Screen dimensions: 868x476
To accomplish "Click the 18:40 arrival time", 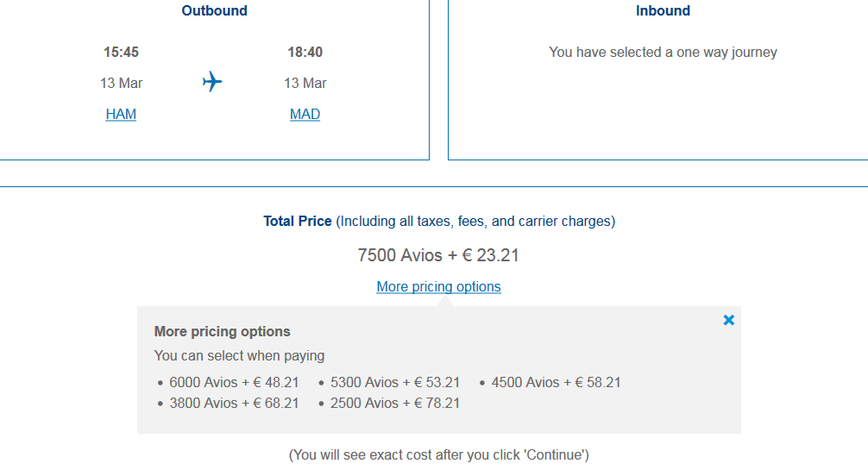I will click(305, 53).
